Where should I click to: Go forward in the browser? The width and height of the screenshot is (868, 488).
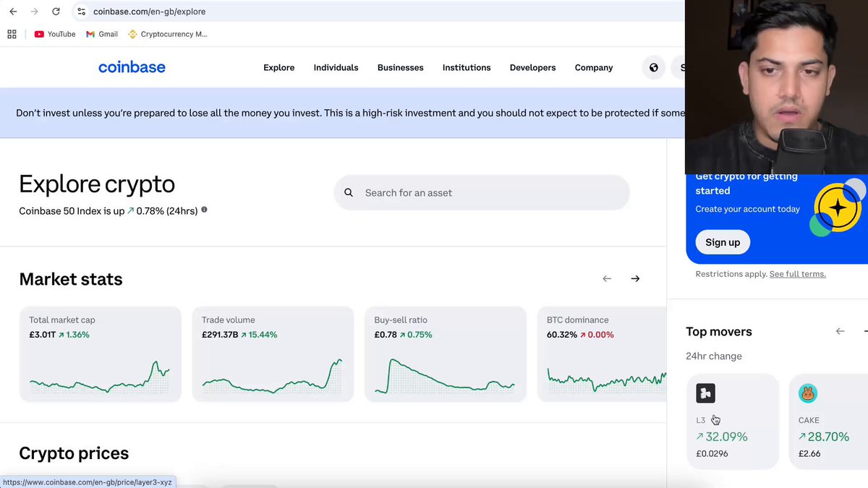coord(34,12)
